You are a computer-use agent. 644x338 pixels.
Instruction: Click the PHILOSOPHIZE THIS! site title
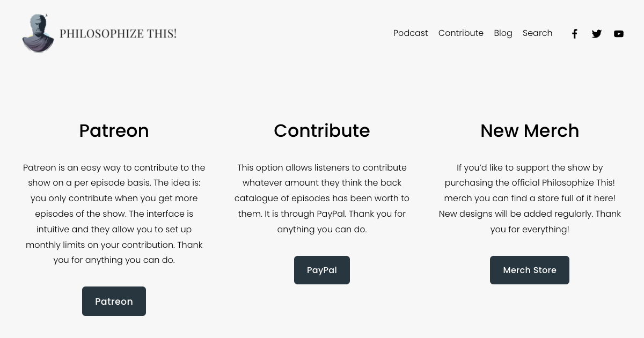pos(118,33)
